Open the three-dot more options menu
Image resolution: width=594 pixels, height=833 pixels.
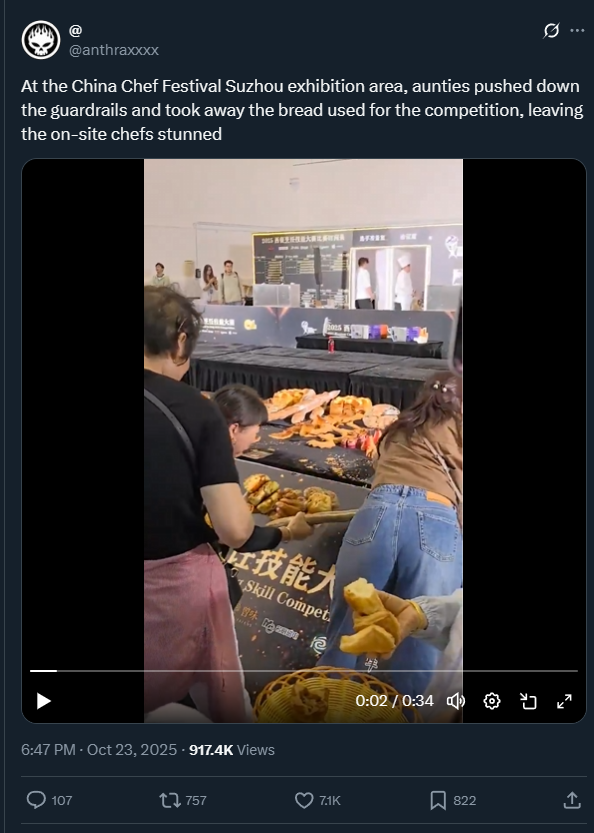(577, 31)
